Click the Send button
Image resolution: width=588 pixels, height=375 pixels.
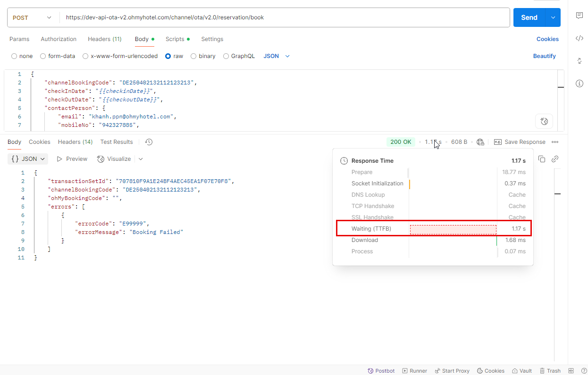coord(529,17)
